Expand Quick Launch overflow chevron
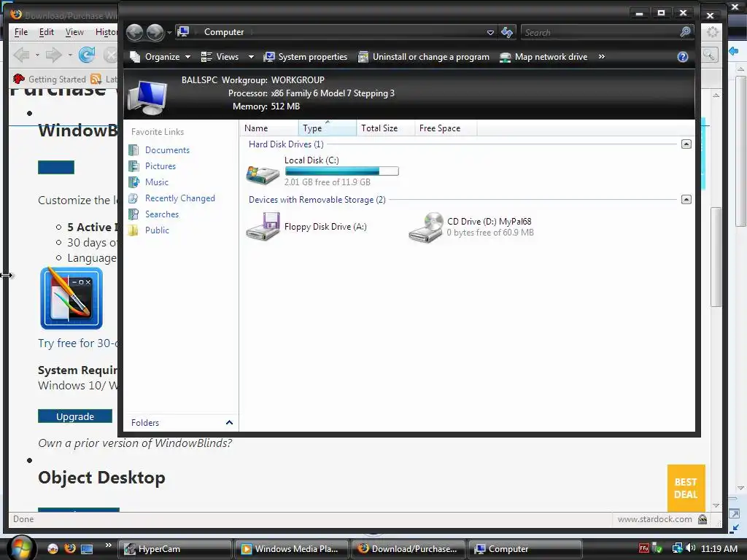 point(108,545)
